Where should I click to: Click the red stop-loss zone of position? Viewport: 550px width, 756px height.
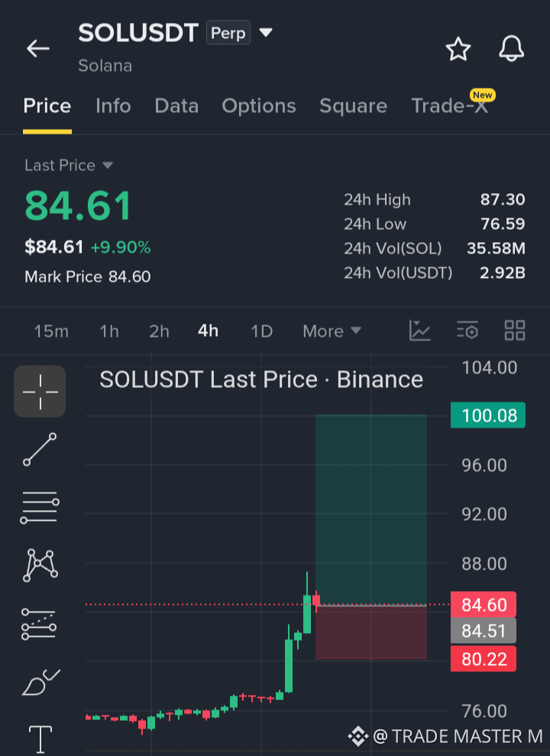coord(371,632)
